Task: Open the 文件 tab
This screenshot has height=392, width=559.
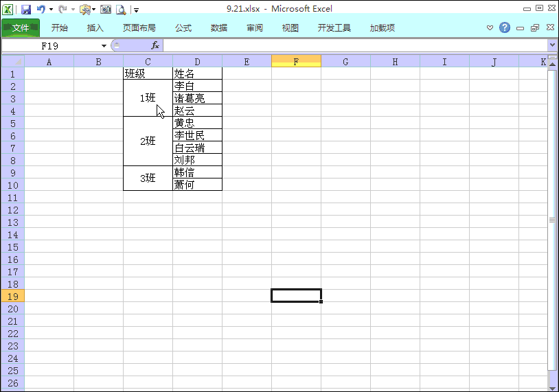Action: click(21, 27)
